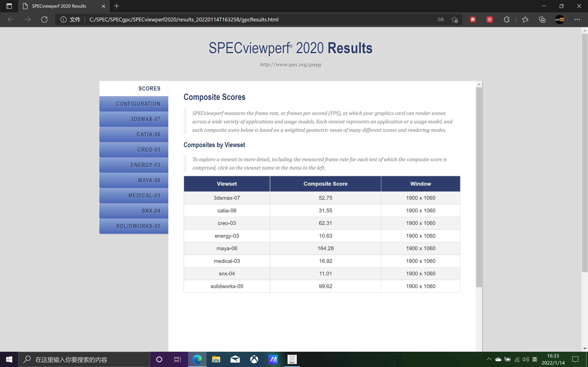Viewport: 588px width, 367px height.
Task: Open the tab actions menu icon
Action: 9,6
